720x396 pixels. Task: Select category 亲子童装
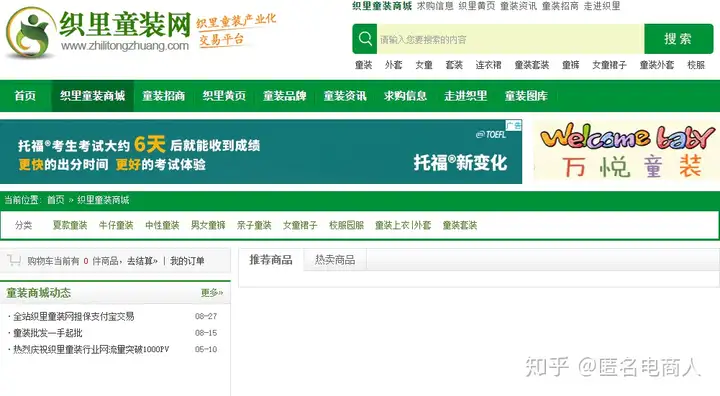coord(254,225)
